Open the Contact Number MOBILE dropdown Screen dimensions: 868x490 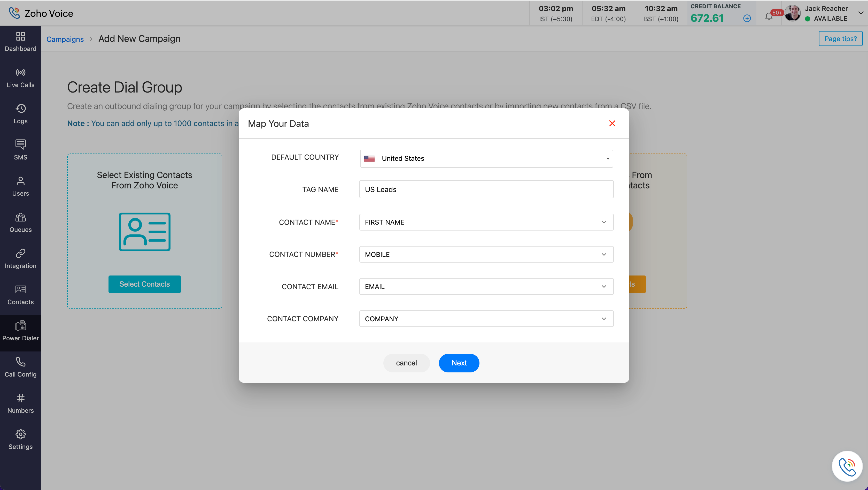click(486, 255)
